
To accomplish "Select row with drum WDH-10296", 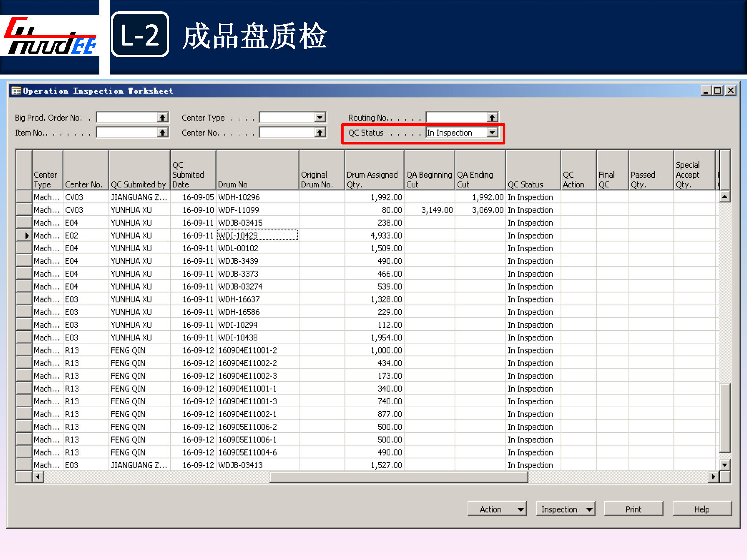I will [x=24, y=197].
